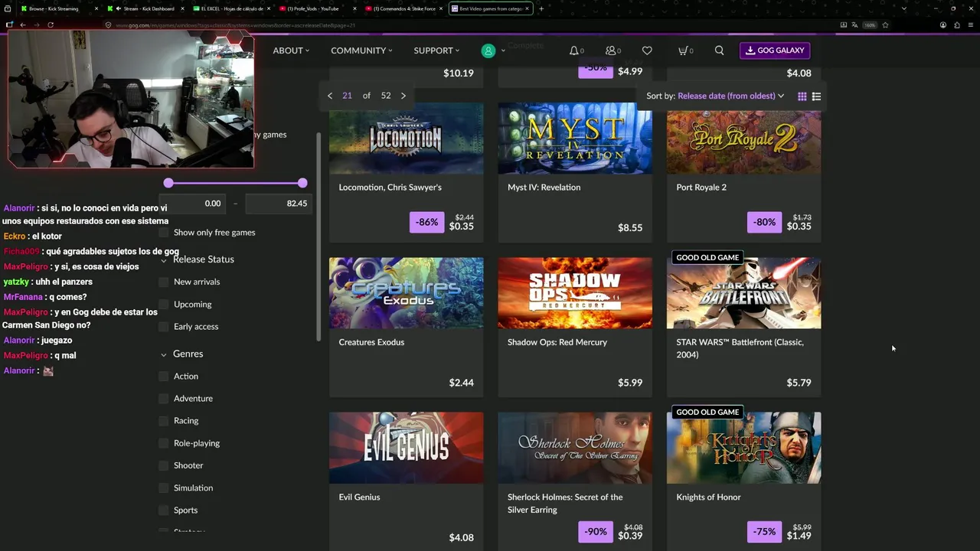This screenshot has height=551, width=980.
Task: Click the search magnifier icon
Action: pyautogui.click(x=719, y=51)
